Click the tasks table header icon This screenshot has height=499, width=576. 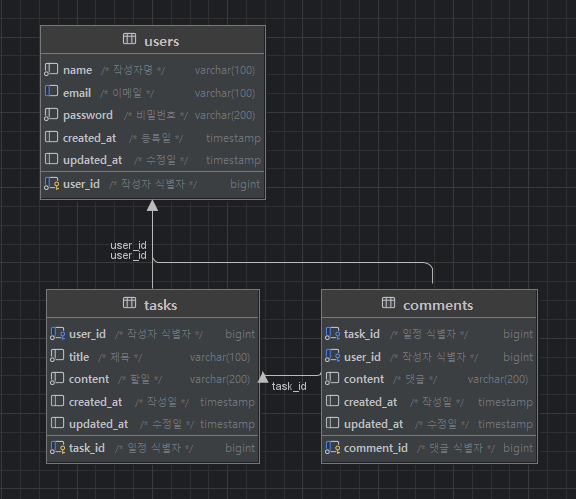click(129, 302)
